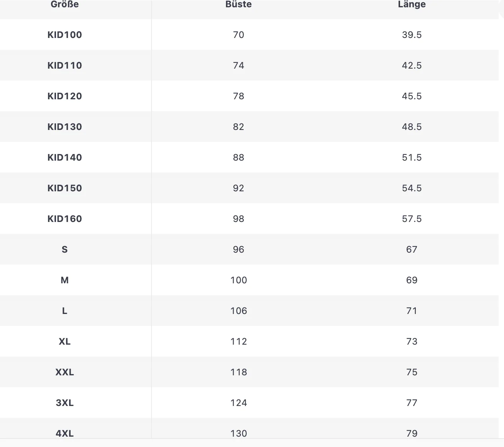
Task: Click the M size label
Action: click(x=64, y=280)
